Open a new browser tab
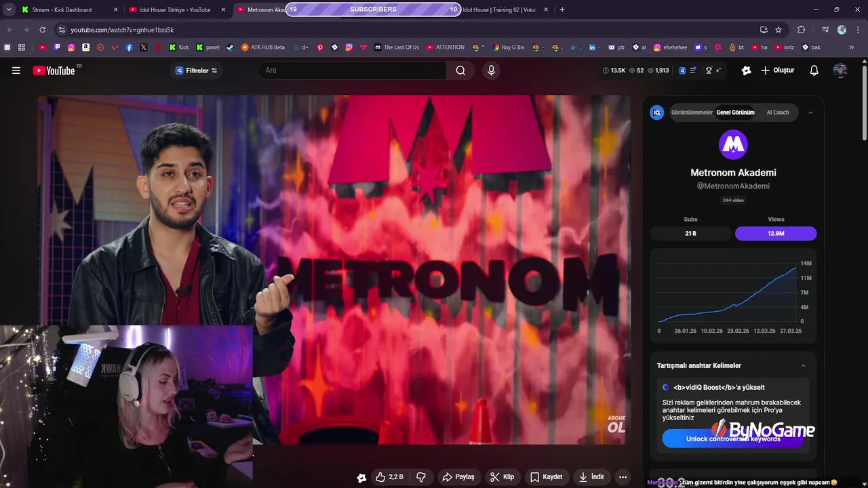This screenshot has width=868, height=488. [x=562, y=9]
